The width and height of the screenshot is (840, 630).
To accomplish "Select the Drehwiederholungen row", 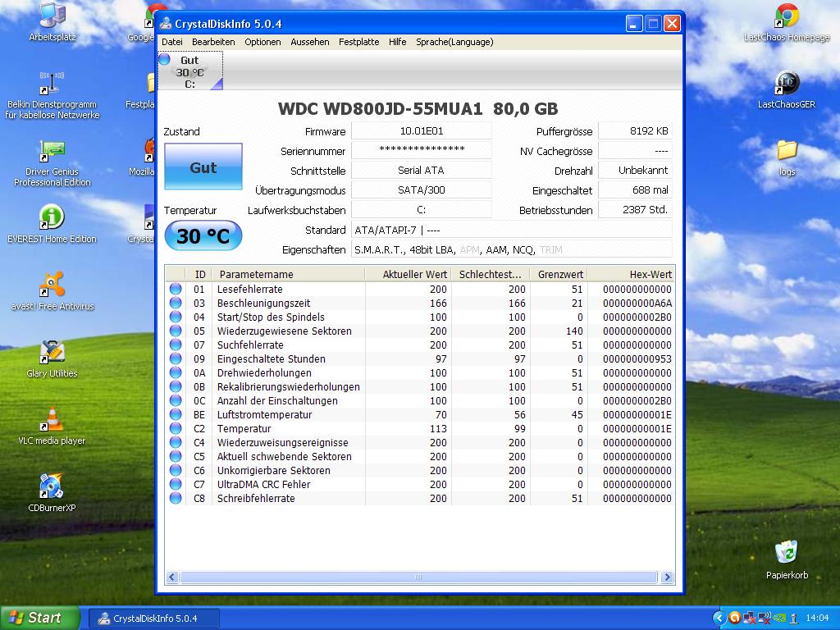I will 419,373.
